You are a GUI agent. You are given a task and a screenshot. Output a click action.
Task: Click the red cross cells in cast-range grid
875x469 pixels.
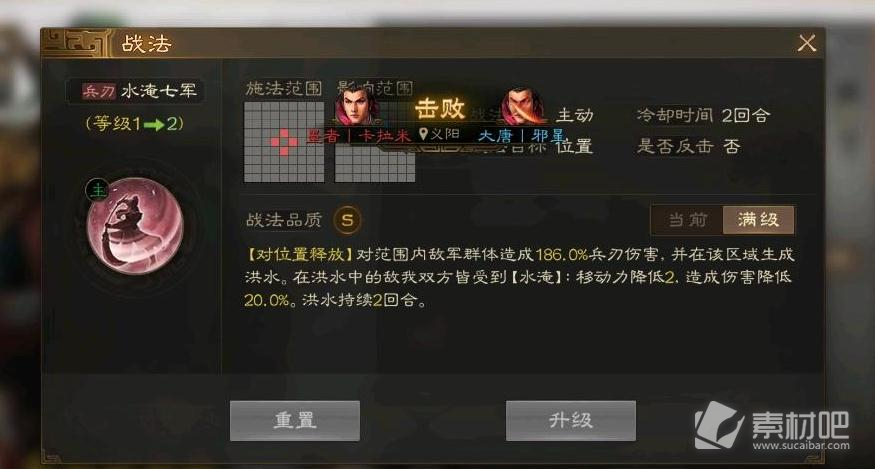284,142
